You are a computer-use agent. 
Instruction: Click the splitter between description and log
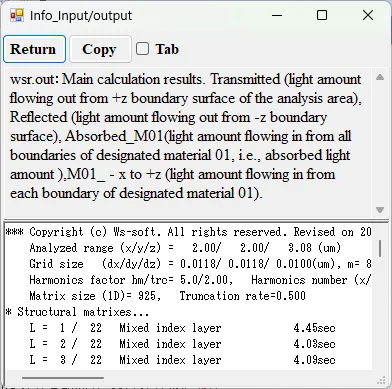pyautogui.click(x=196, y=221)
